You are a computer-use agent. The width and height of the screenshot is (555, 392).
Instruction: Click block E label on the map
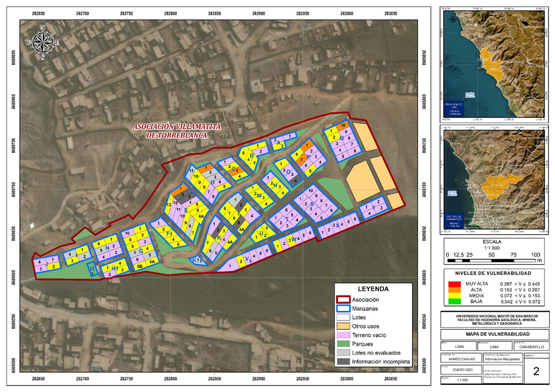[x=186, y=210]
